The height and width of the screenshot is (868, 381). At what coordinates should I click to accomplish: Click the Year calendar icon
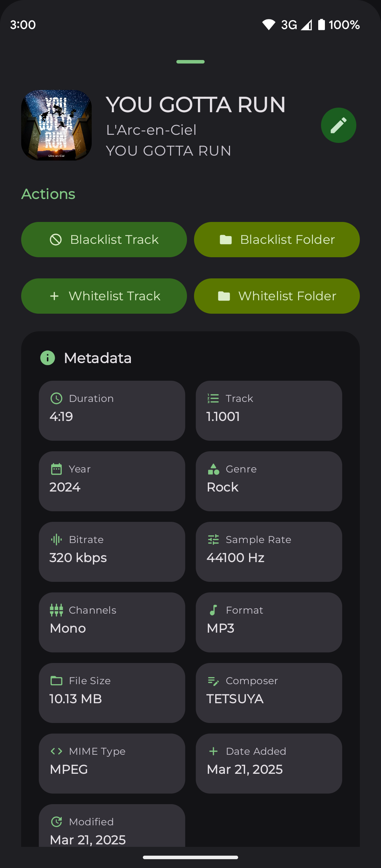click(x=56, y=469)
